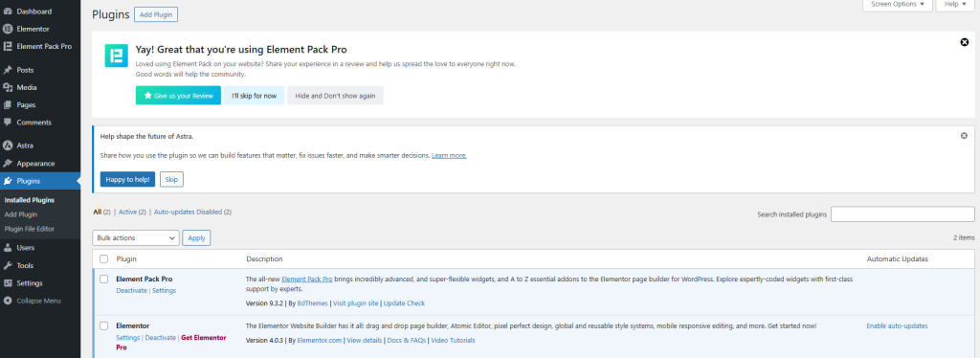Check the Element Pack Pro plugin checkbox

click(x=103, y=280)
